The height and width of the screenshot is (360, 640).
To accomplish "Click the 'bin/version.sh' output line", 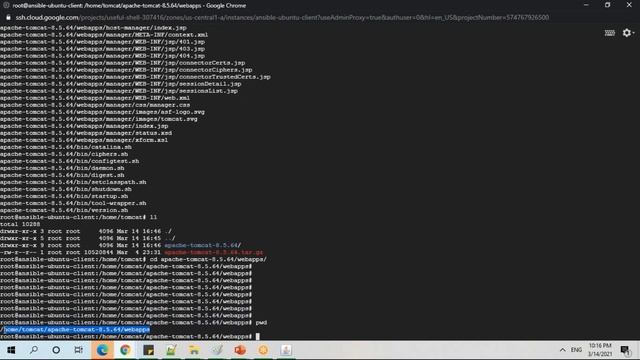I will pos(64,210).
